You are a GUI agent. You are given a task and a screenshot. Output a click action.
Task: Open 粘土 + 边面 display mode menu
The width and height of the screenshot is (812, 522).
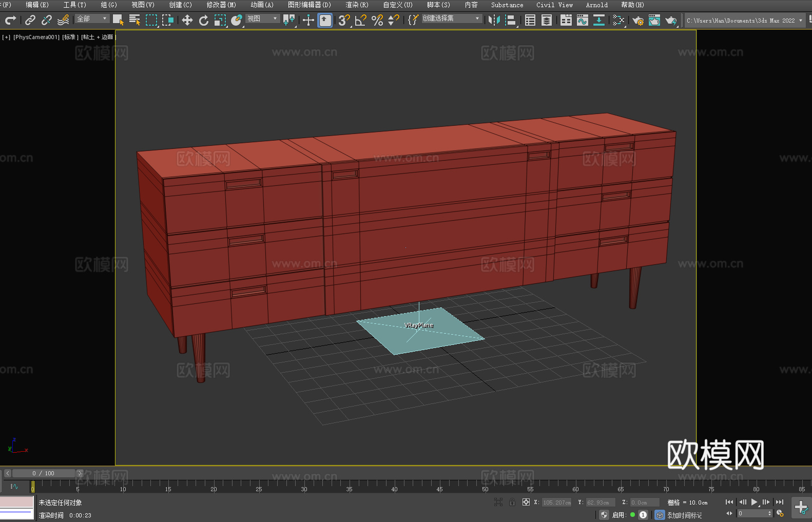(x=98, y=37)
